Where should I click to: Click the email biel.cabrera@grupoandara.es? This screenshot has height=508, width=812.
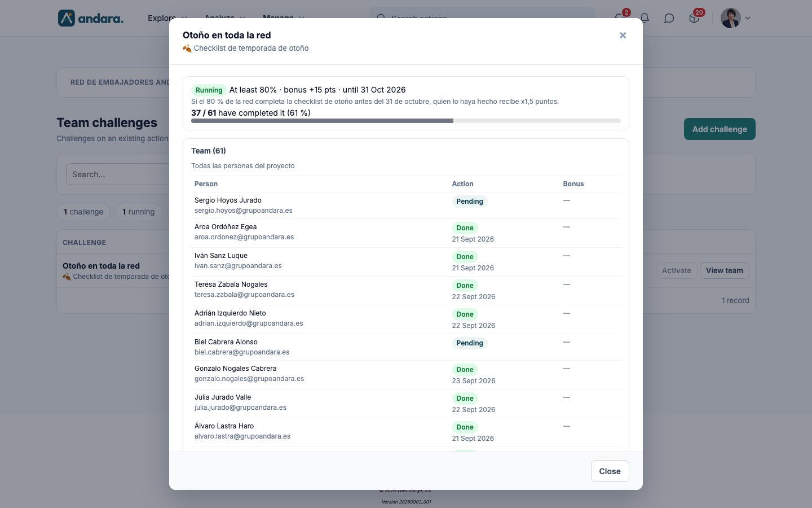coord(242,352)
